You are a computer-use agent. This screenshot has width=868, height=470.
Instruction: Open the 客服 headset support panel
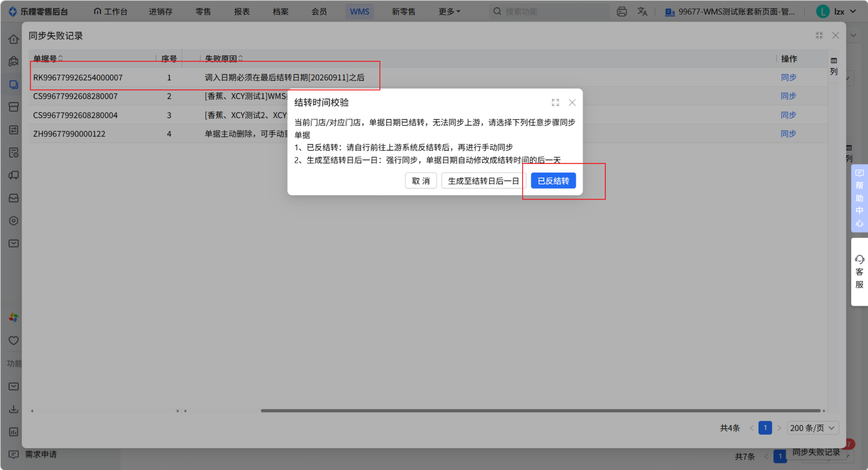tap(859, 272)
